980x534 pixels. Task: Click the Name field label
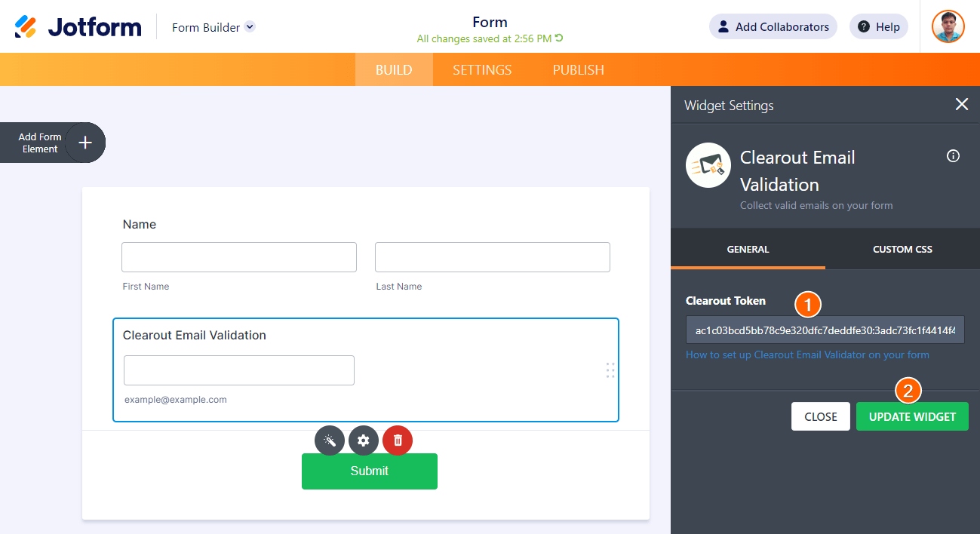(x=140, y=224)
